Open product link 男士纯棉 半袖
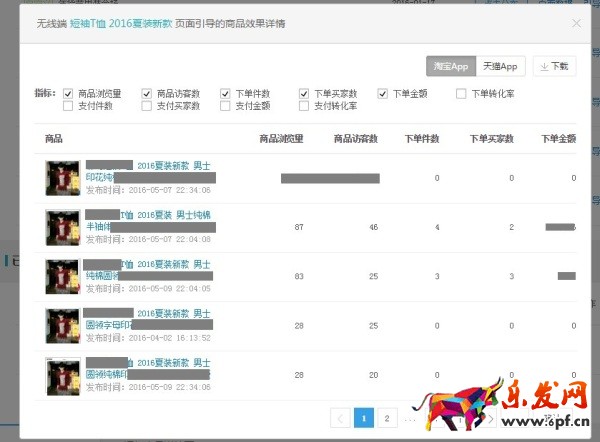The height and width of the screenshot is (442, 600). [x=148, y=221]
